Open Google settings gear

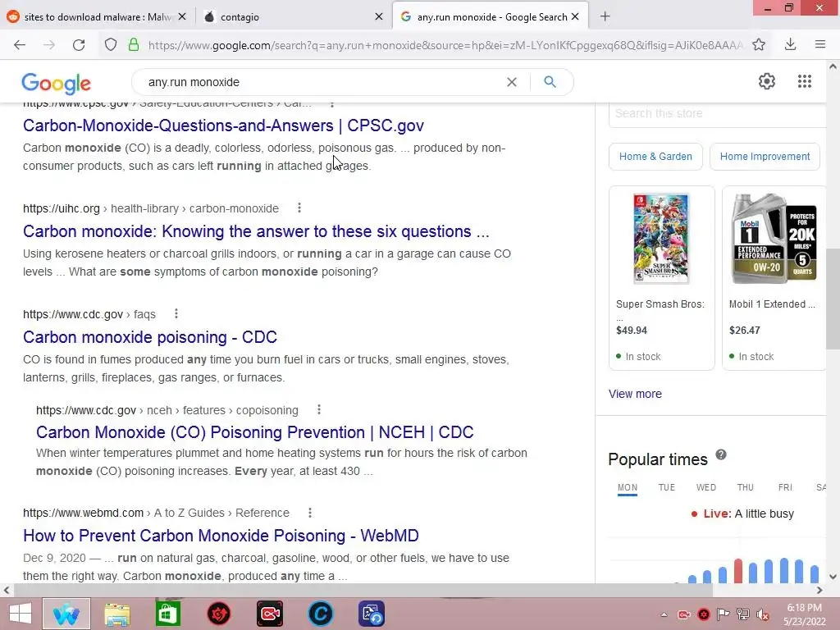pyautogui.click(x=767, y=81)
